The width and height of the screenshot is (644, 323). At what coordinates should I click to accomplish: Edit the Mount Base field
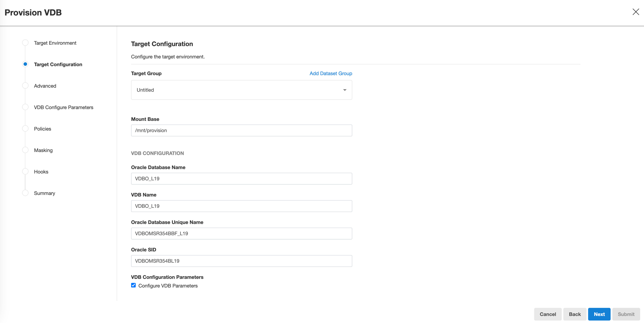click(x=241, y=130)
